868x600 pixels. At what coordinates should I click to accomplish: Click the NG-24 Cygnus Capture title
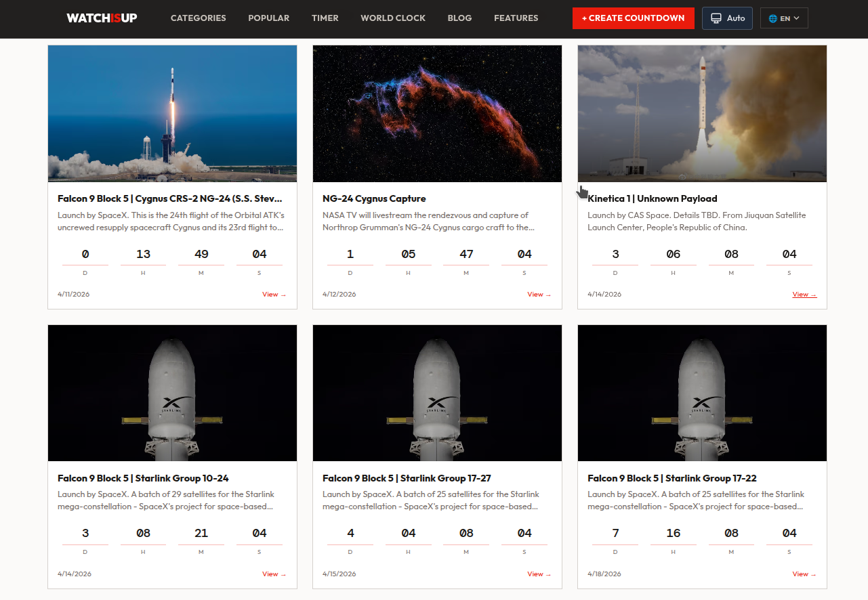(374, 198)
